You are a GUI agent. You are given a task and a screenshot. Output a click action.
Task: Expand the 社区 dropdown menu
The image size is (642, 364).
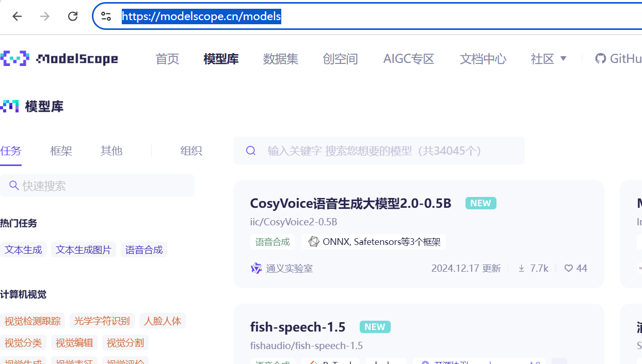click(549, 59)
